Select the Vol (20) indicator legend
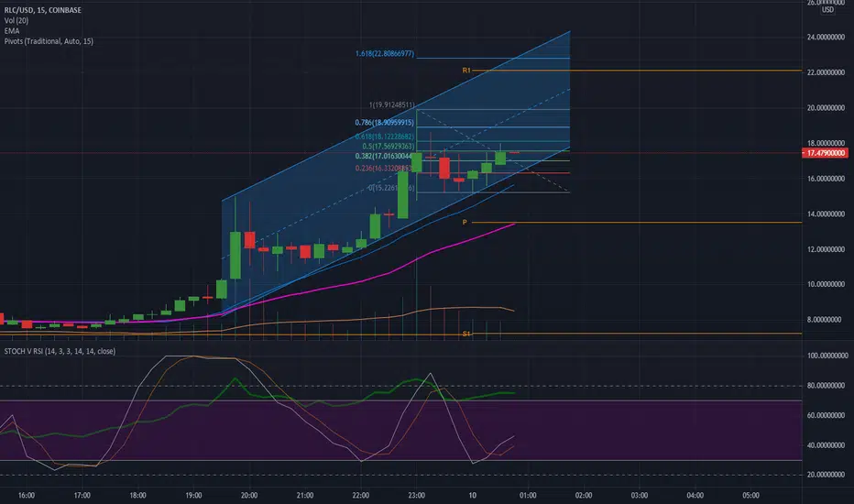This screenshot has width=854, height=504. 16,20
